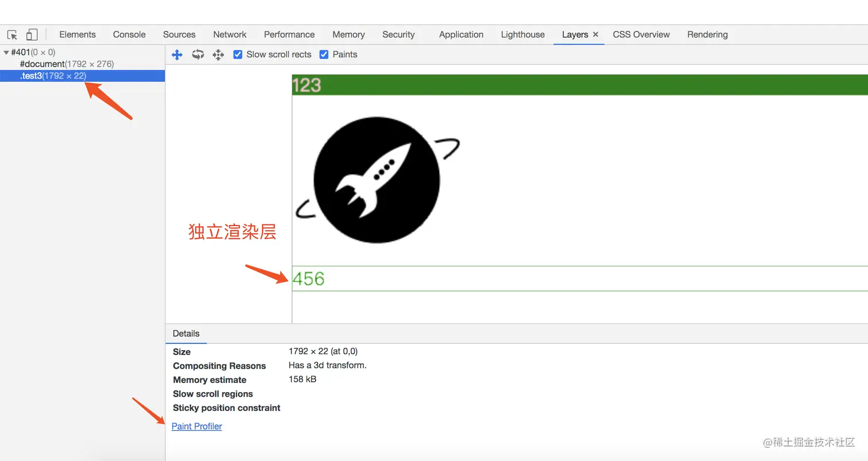Click the Memory estimate label
Screen dimensions: 868x461
coord(210,379)
